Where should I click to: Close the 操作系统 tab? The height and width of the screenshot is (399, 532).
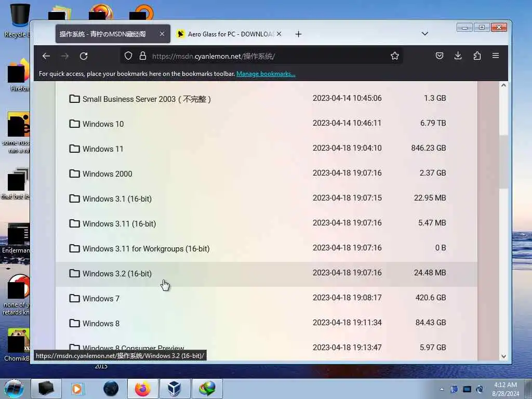point(162,34)
